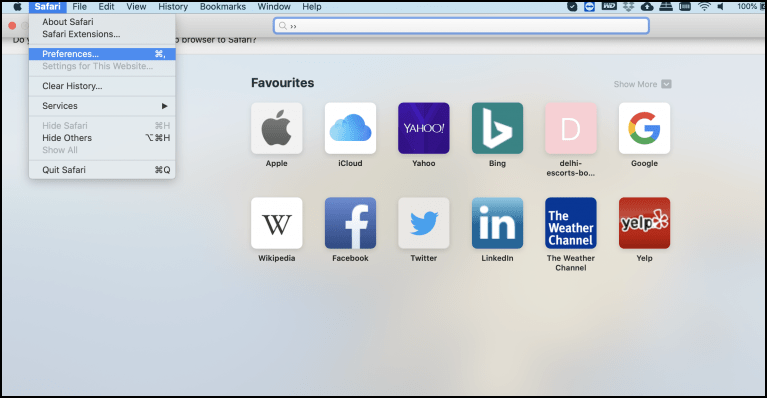767x398 pixels.
Task: Open the Yelp favourite tile
Action: [644, 223]
